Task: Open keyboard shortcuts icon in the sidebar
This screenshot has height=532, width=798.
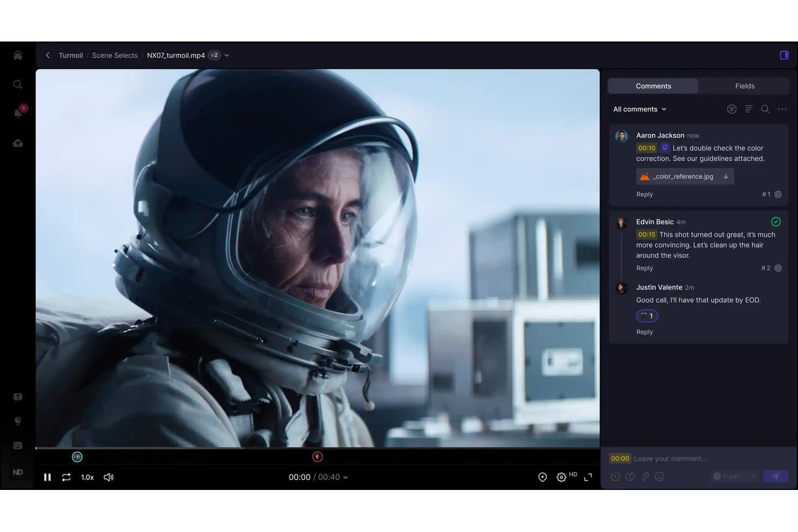Action: pos(18,446)
